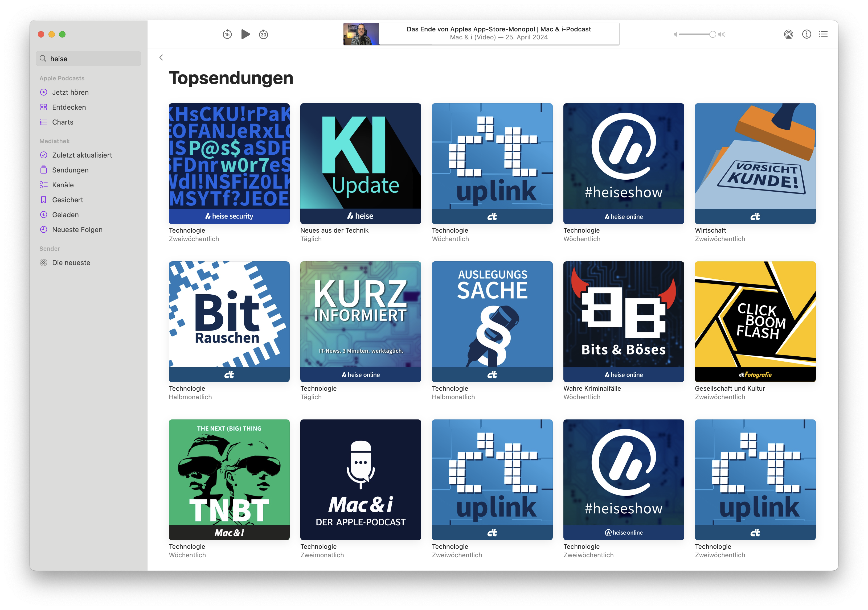Open Zuletzt aktualisiert library section
The width and height of the screenshot is (868, 610).
[x=82, y=155]
